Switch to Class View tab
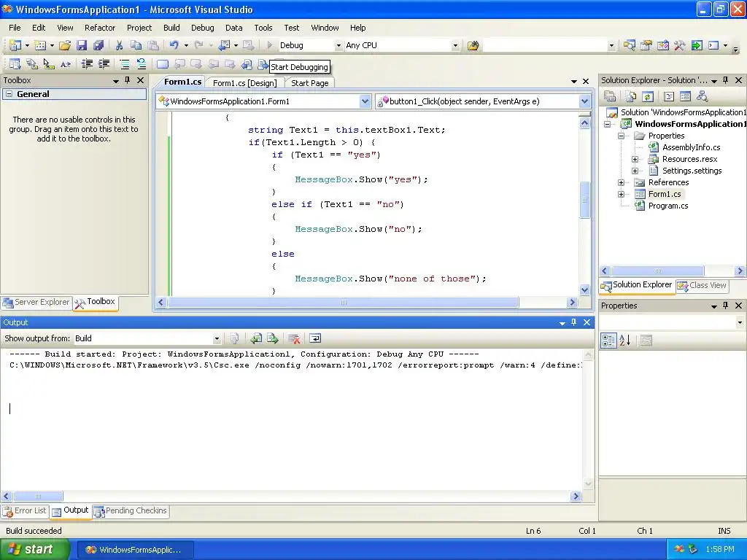Image resolution: width=747 pixels, height=560 pixels. point(703,285)
